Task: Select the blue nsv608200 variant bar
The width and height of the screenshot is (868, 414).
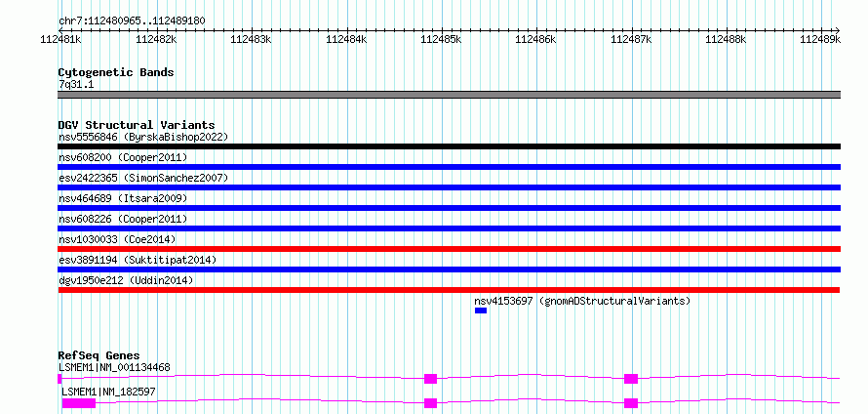Action: (x=449, y=167)
